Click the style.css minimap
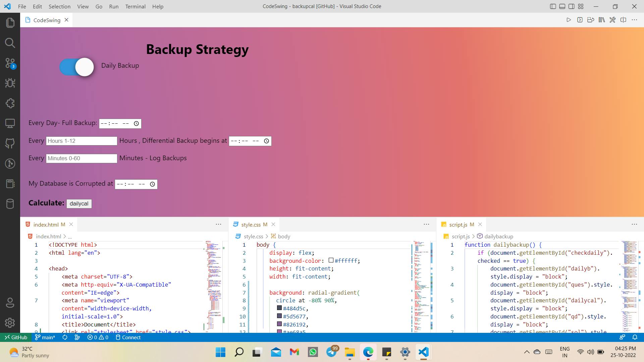 (421, 287)
